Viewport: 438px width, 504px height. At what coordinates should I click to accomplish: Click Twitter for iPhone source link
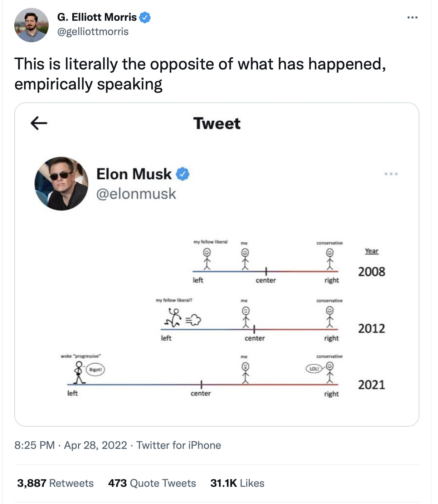coord(179,445)
